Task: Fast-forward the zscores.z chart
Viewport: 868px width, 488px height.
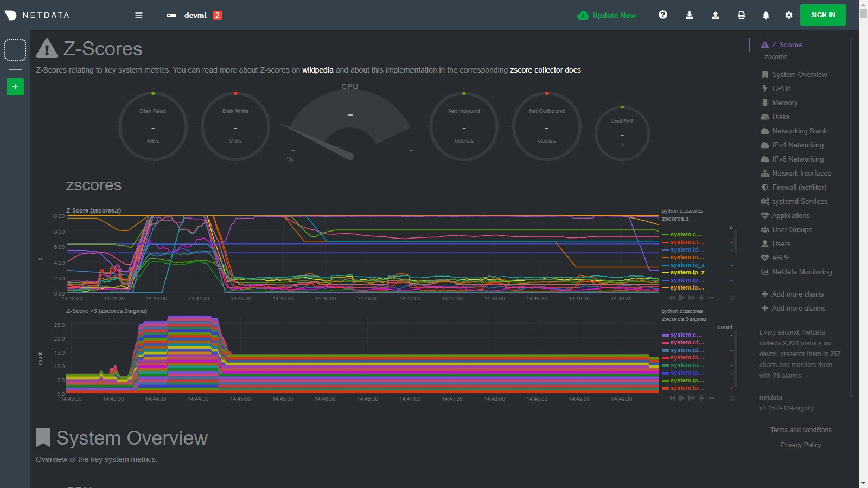Action: (691, 298)
